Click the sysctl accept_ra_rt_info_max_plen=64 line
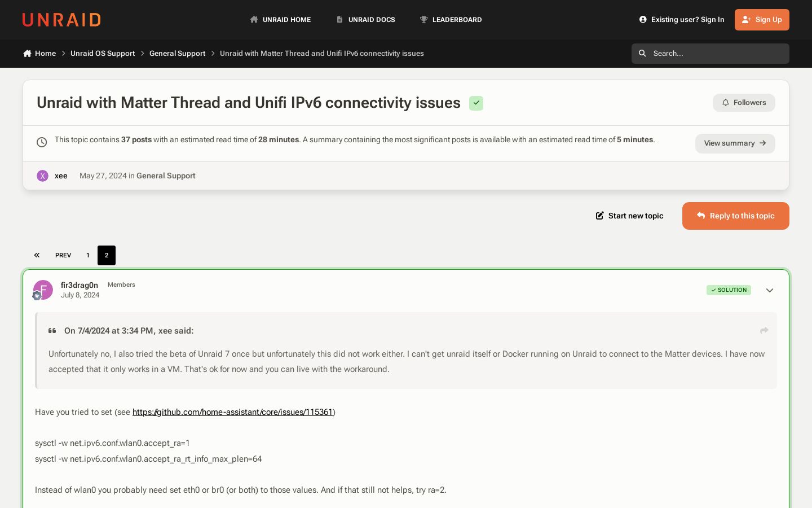812x508 pixels. [x=148, y=459]
